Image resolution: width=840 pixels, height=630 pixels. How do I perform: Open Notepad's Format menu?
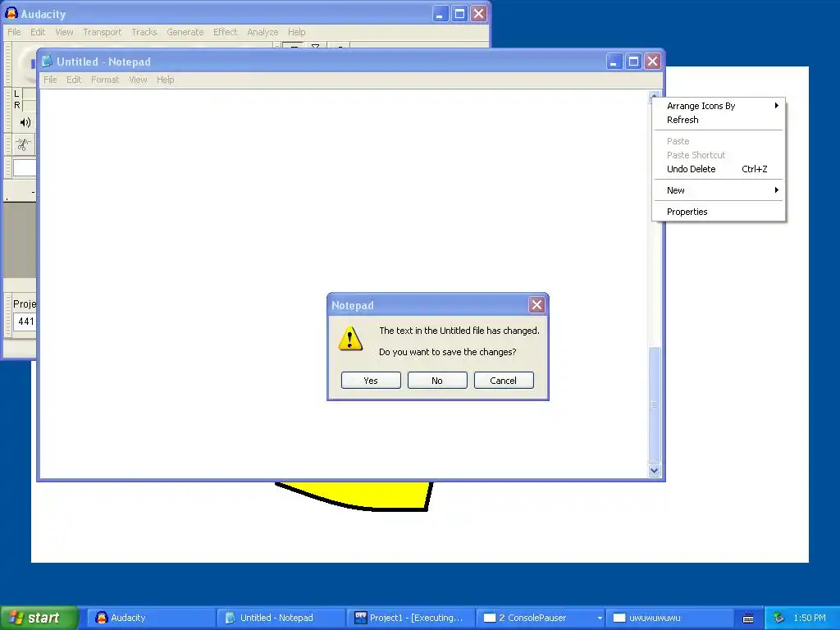(105, 80)
